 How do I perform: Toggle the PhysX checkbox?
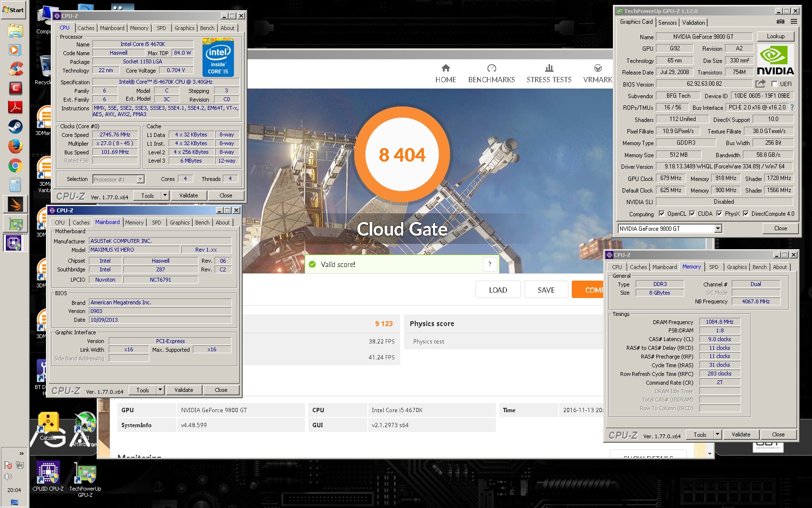tap(719, 214)
